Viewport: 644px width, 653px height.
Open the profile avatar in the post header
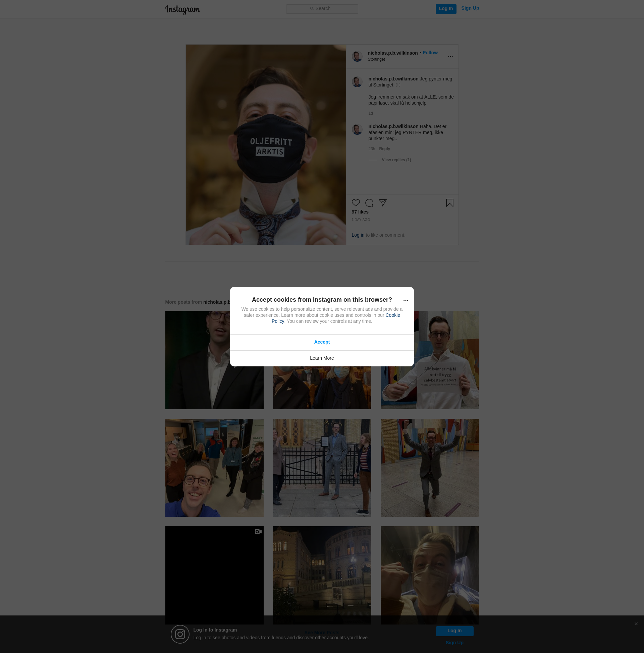click(x=357, y=56)
